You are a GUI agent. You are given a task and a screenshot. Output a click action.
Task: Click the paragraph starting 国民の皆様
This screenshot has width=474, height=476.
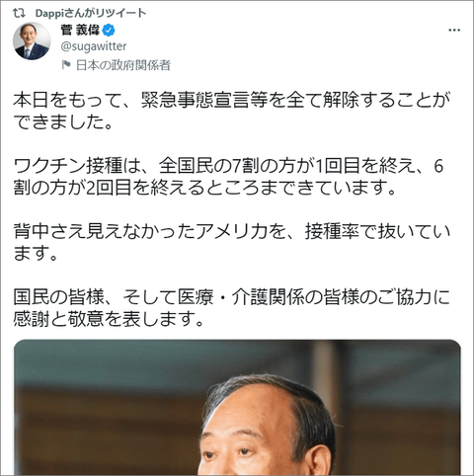point(232,308)
